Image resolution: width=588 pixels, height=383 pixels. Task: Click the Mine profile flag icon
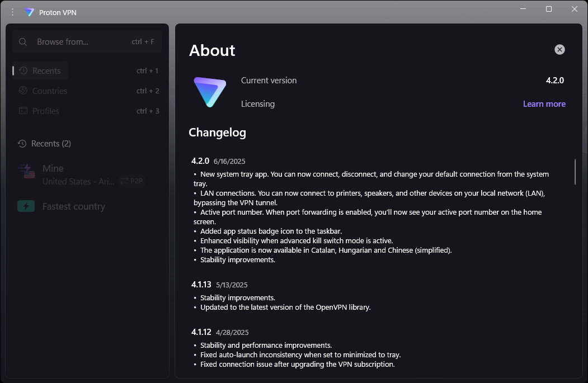[27, 171]
